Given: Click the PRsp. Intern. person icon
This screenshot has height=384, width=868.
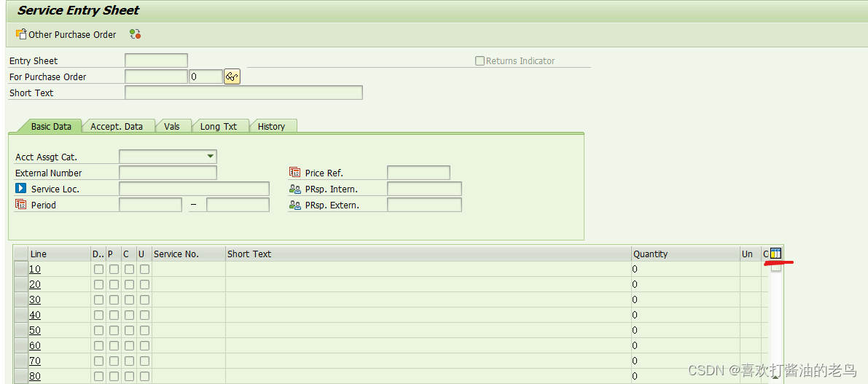Looking at the screenshot, I should click(x=294, y=189).
